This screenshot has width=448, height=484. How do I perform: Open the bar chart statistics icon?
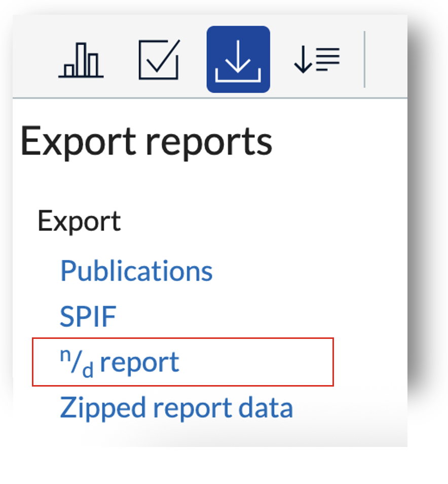click(x=81, y=60)
